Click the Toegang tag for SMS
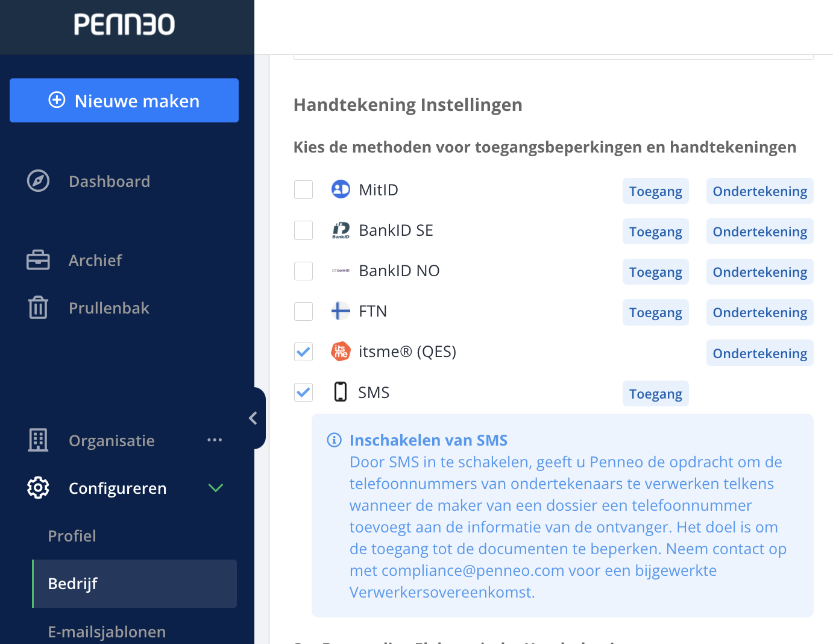Screen dimensions: 833x644 [x=656, y=394]
